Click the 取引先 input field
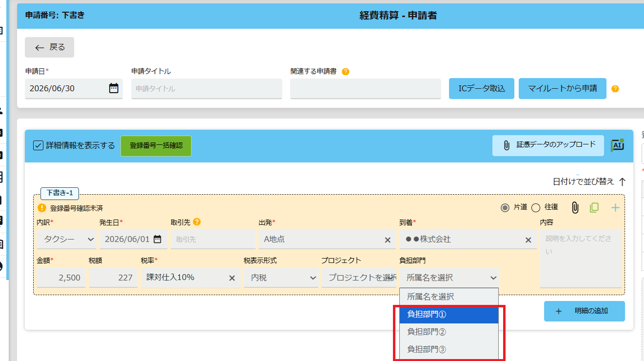The width and height of the screenshot is (644, 361). coord(213,239)
